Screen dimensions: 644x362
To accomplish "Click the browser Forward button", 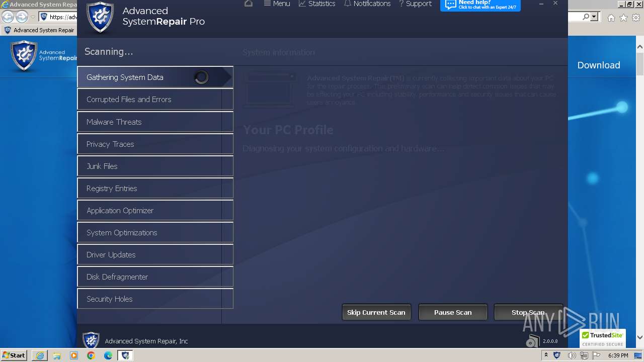I will pos(22,17).
